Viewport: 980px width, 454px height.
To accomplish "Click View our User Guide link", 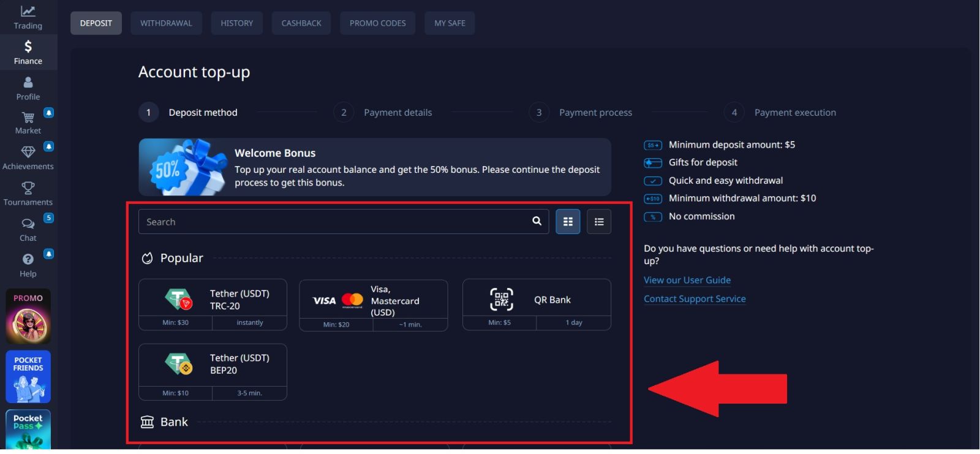I will click(x=687, y=280).
